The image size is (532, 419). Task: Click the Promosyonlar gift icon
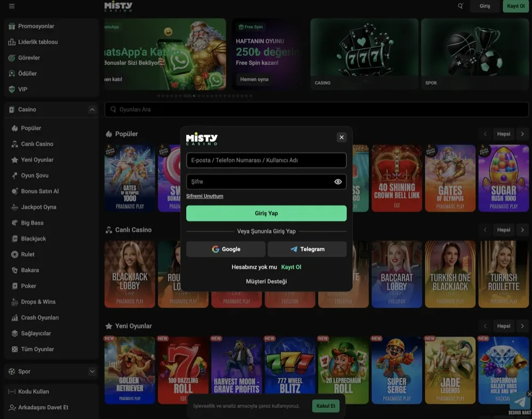[12, 26]
